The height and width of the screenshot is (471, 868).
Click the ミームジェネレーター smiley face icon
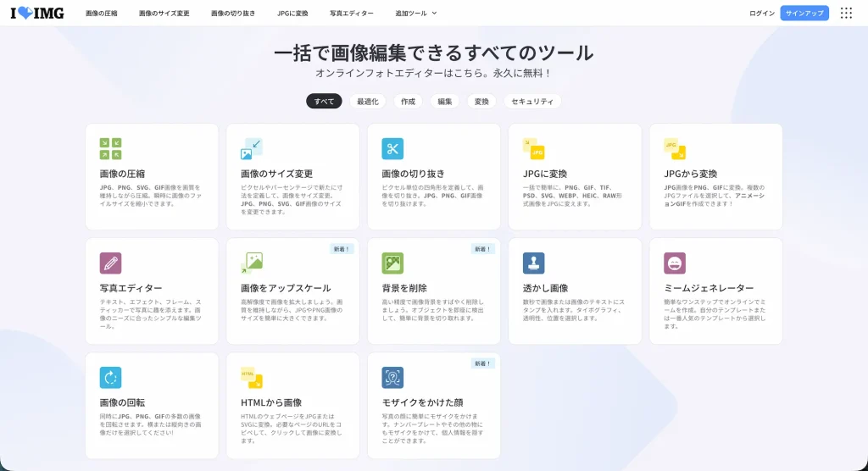(x=674, y=263)
